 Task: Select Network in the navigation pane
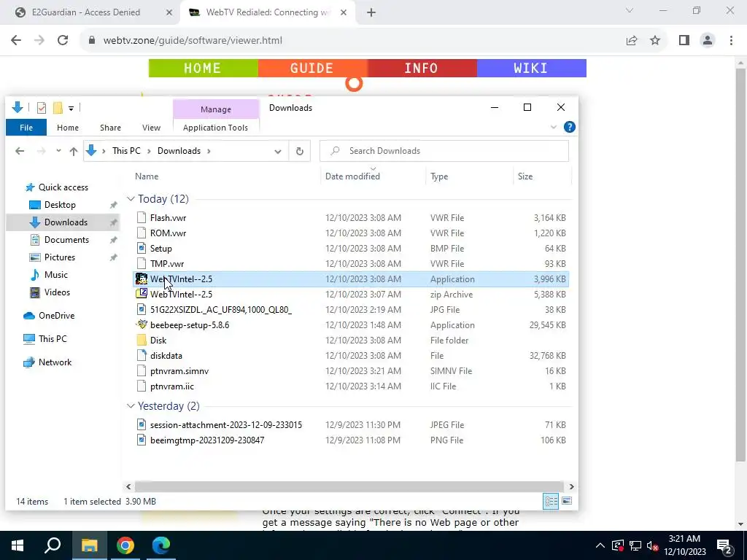[55, 362]
